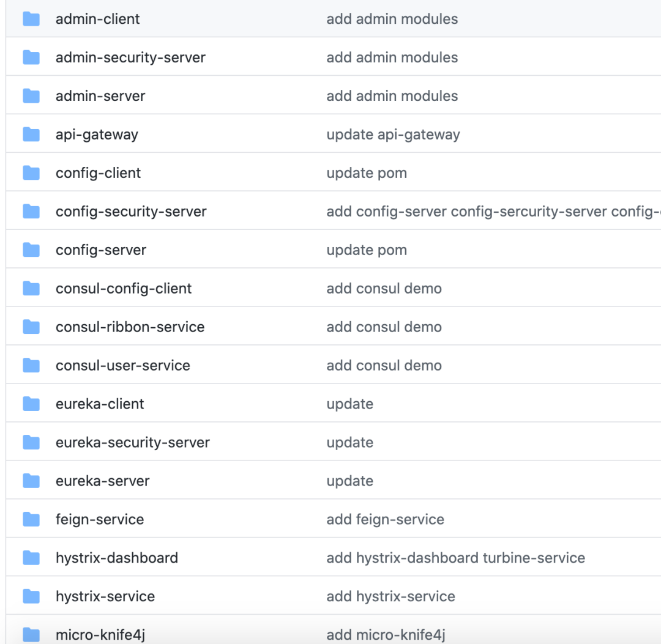Click the admin-client folder icon

point(31,18)
